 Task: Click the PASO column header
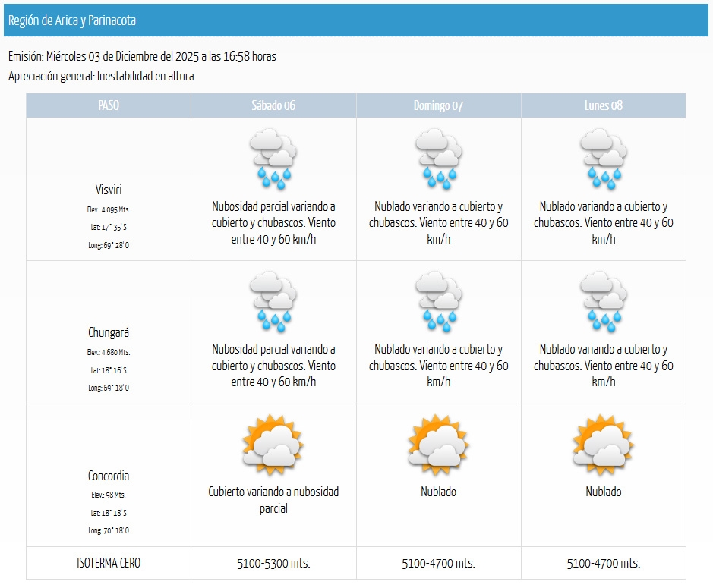109,105
